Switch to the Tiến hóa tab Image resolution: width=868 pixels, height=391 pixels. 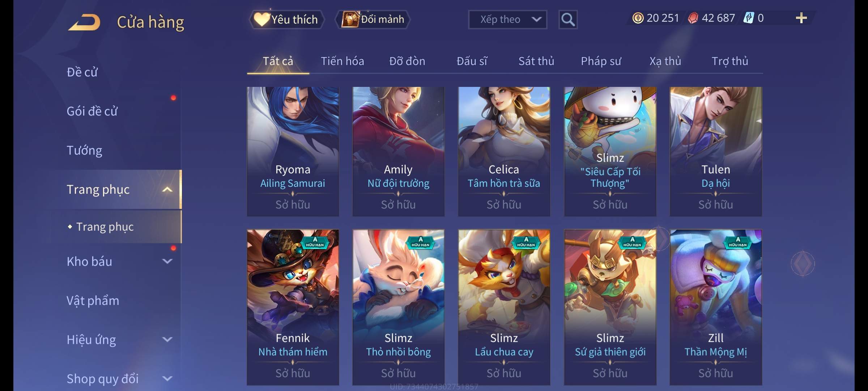pos(342,61)
